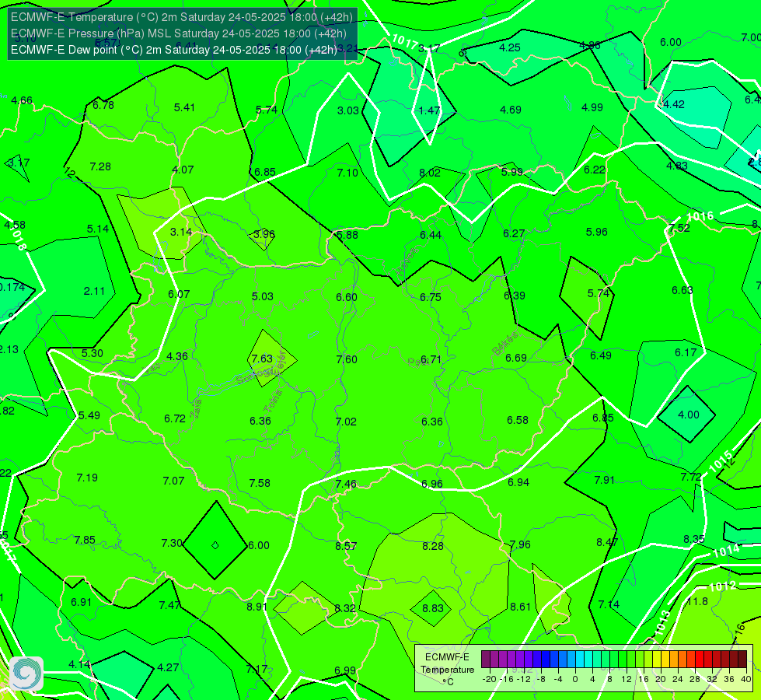Click the 6.78 dew point value
This screenshot has height=700, width=761.
coord(103,106)
